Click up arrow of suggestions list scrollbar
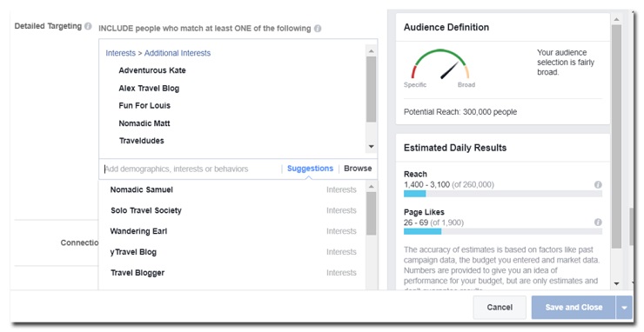Image resolution: width=644 pixels, height=332 pixels. 372,187
